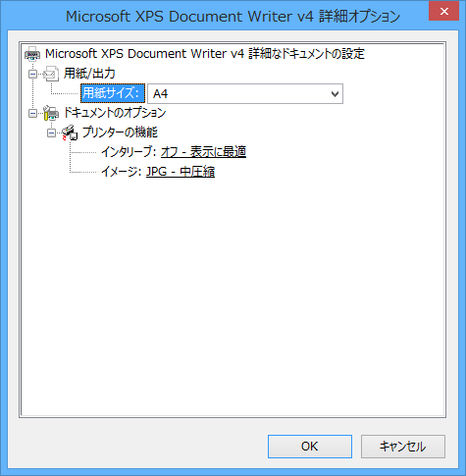Screen dimensions: 466x476
Task: Select the root 詳細なドキュメントの設定 title text
Action: point(205,54)
